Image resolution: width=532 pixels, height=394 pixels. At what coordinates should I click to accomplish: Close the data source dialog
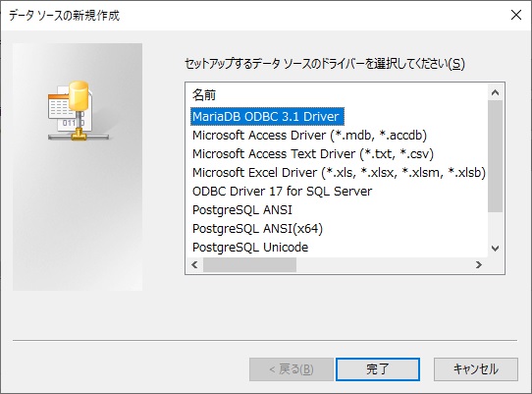pyautogui.click(x=516, y=15)
